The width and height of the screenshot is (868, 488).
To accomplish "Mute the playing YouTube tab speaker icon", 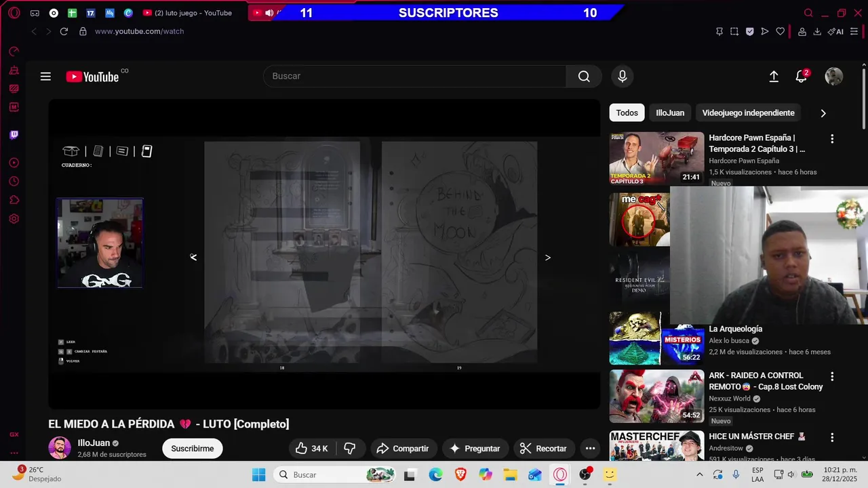I will coord(269,13).
